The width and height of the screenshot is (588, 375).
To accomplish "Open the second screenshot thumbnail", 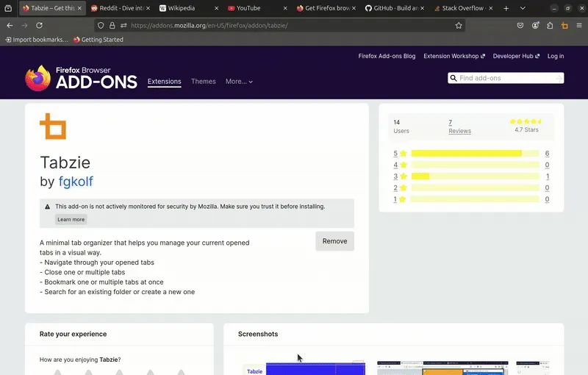I will (x=442, y=368).
